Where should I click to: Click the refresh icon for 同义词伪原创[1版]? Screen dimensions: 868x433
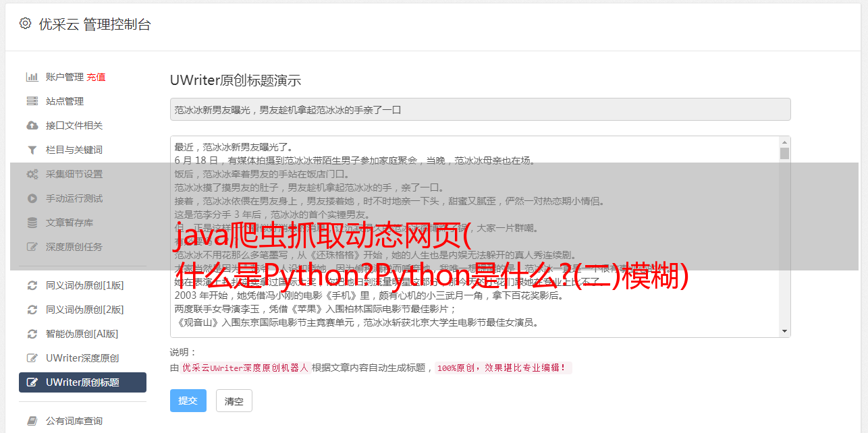coord(32,285)
